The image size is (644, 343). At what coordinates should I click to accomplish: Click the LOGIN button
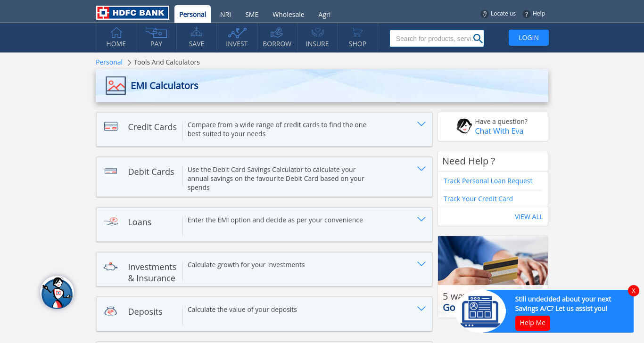tap(528, 38)
